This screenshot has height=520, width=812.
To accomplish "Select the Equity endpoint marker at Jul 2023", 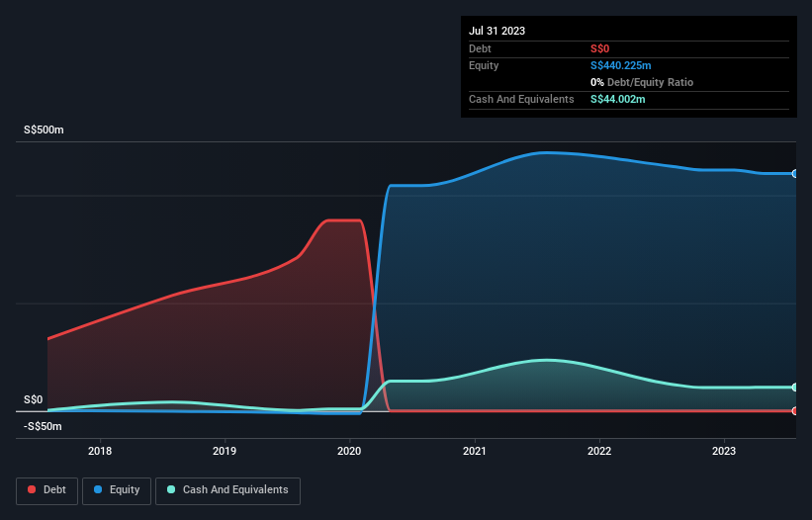I will click(795, 174).
